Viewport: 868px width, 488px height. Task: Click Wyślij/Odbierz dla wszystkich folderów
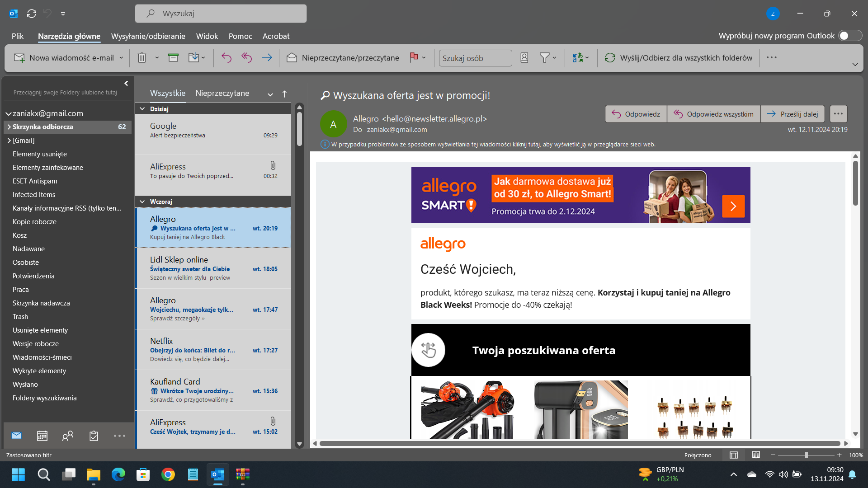(x=679, y=58)
